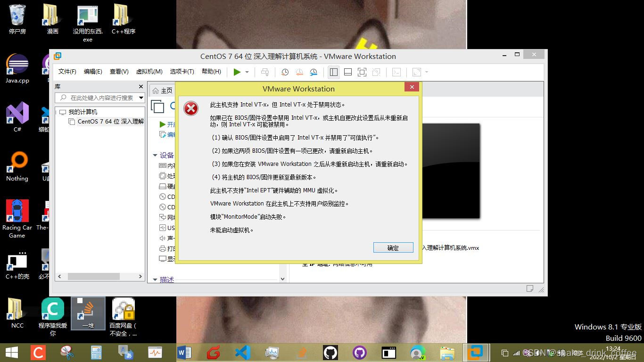Select the Racing Car Game desktop icon
The width and height of the screenshot is (644, 362).
[17, 219]
